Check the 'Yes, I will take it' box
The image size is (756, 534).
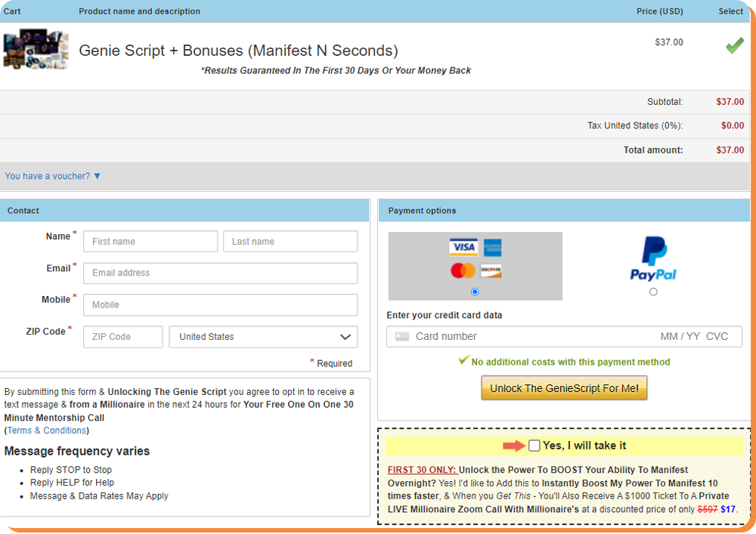[534, 446]
